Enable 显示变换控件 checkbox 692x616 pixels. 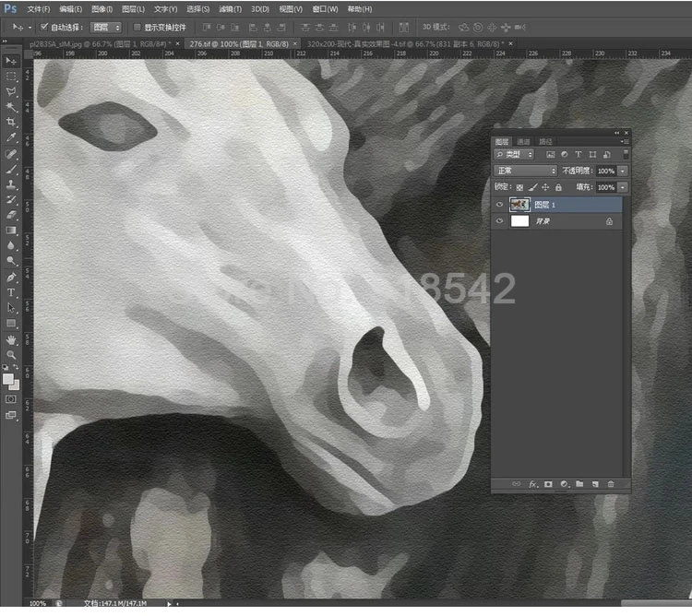pos(137,28)
